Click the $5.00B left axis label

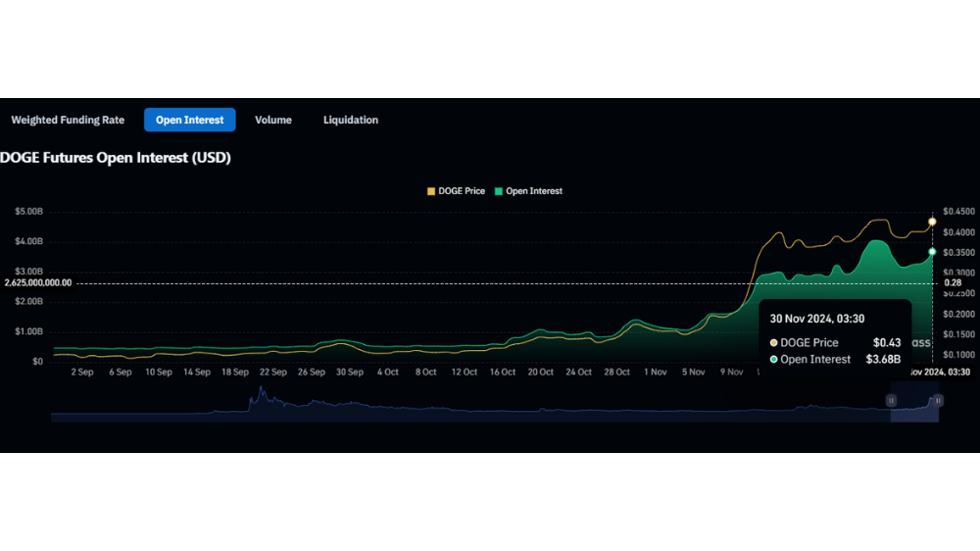[x=28, y=212]
